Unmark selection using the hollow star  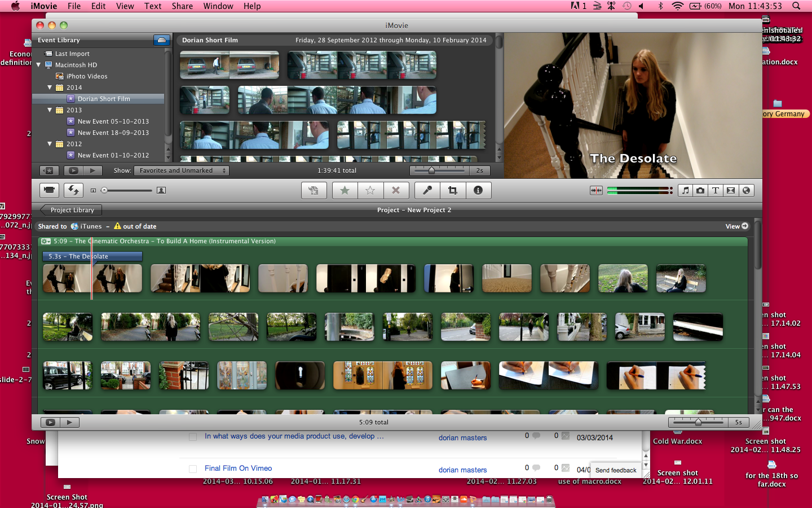point(370,190)
